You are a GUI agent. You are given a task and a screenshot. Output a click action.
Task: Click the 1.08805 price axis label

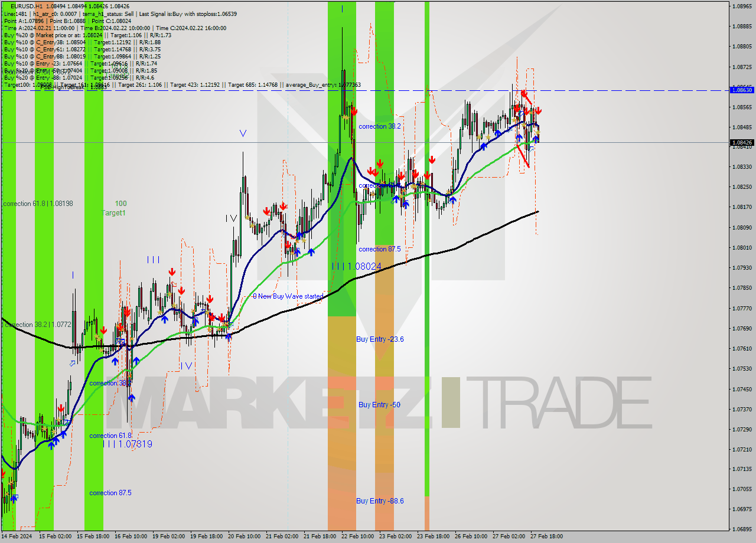tap(742, 47)
